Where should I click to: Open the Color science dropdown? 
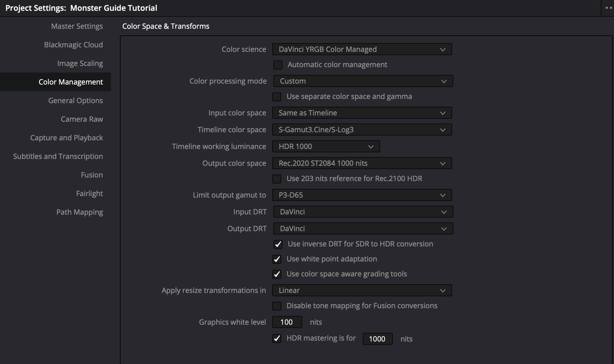[x=362, y=49]
